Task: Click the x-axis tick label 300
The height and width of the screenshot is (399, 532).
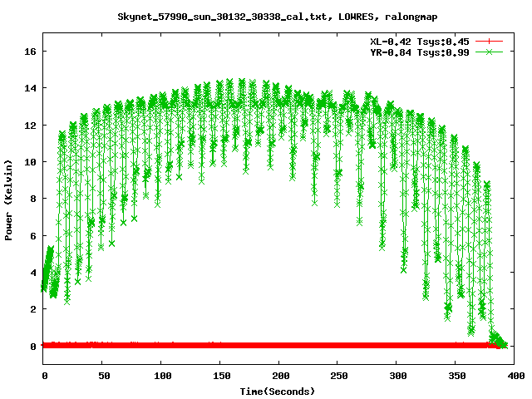Action: 398,376
